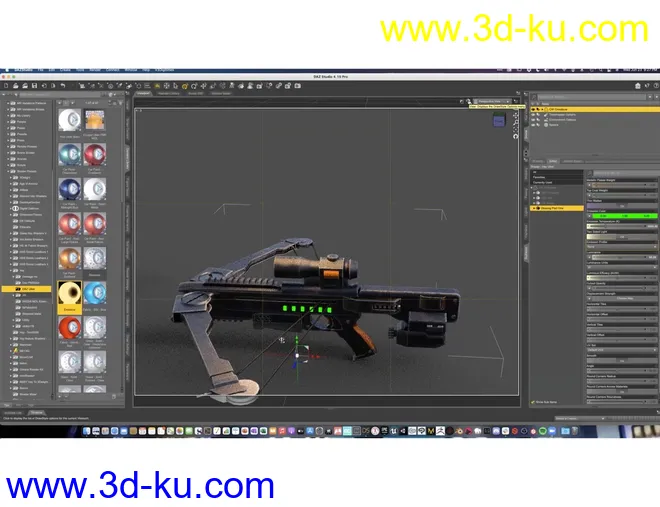Select the Car Paint Midnight Blue thumbnail
The width and height of the screenshot is (660, 507).
pyautogui.click(x=69, y=189)
